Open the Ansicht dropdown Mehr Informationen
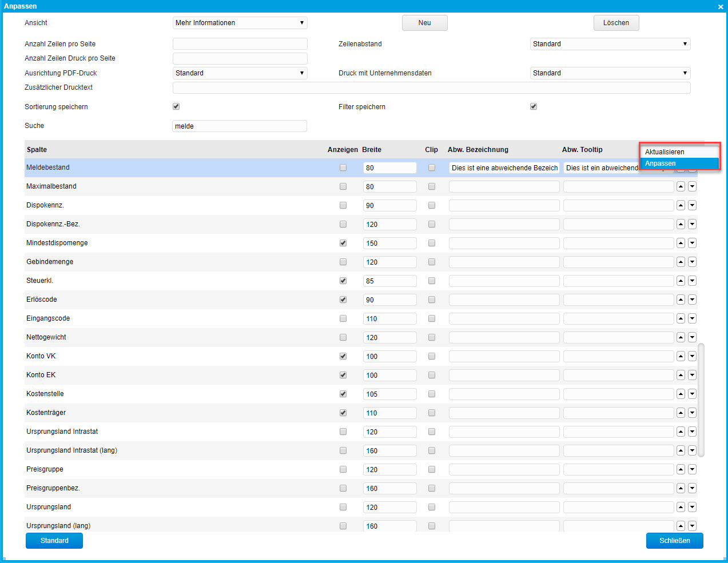The width and height of the screenshot is (728, 563). (x=240, y=23)
